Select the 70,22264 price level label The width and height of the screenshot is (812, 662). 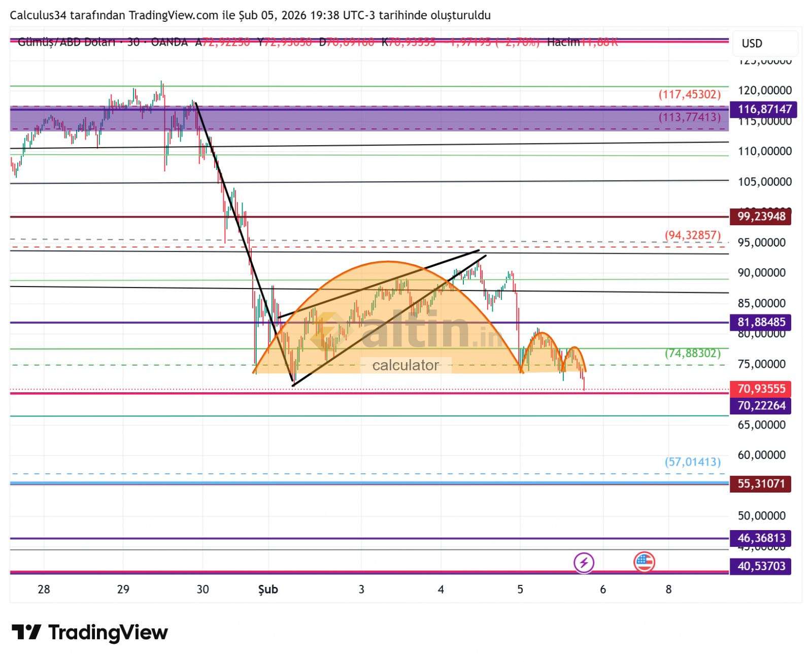point(761,406)
